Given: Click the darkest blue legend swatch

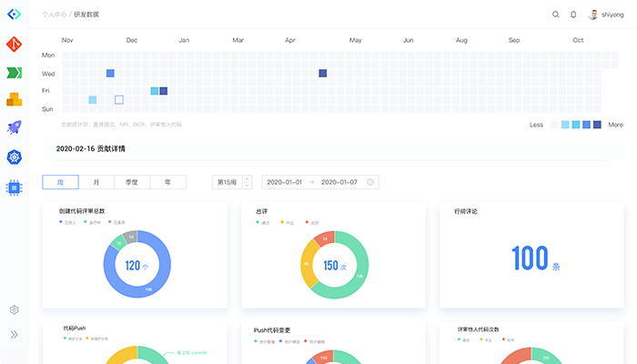Looking at the screenshot, I should (x=597, y=125).
